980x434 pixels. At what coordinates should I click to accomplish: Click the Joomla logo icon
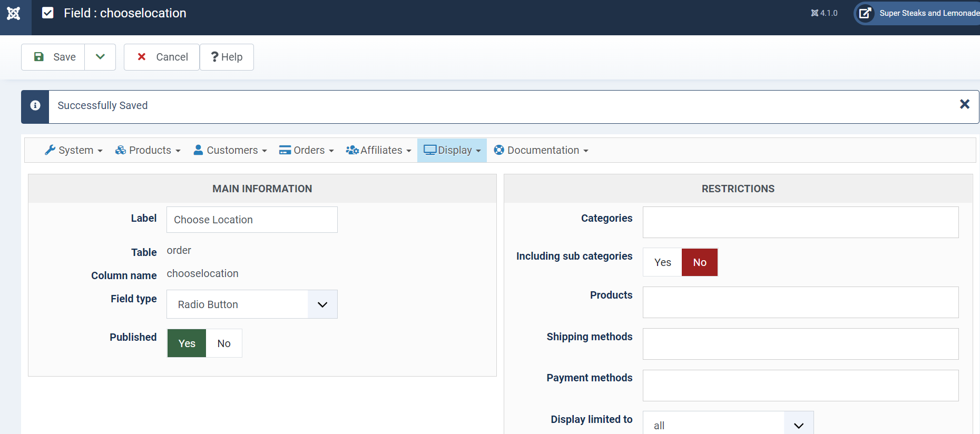[x=14, y=13]
